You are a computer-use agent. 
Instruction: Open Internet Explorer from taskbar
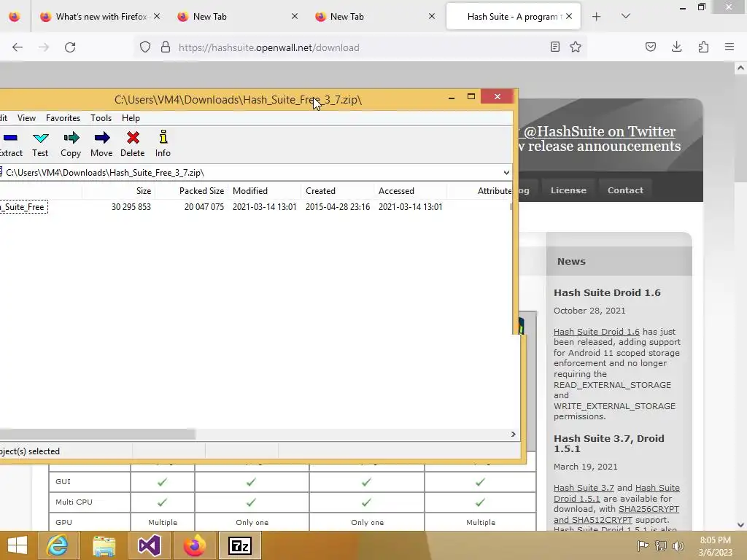coord(57,545)
